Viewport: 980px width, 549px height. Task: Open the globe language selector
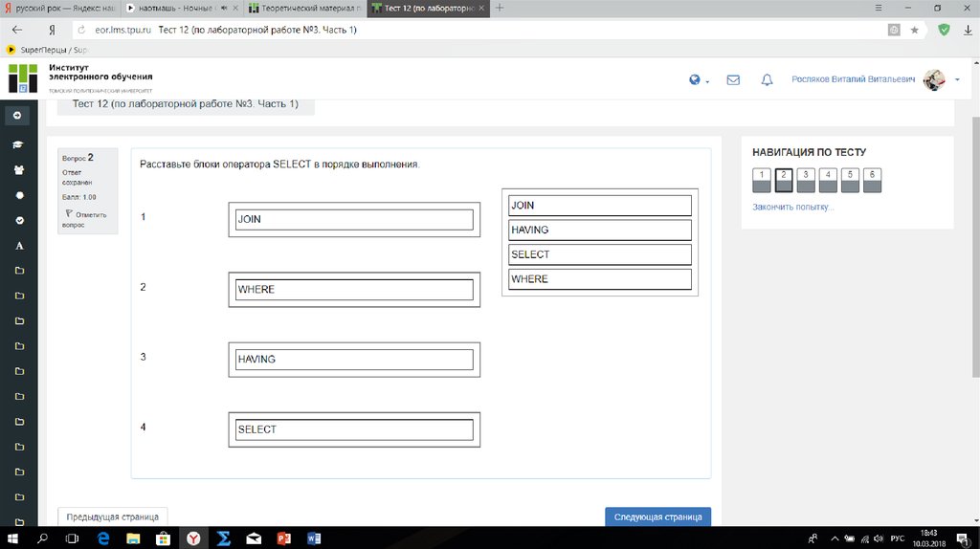pyautogui.click(x=695, y=80)
